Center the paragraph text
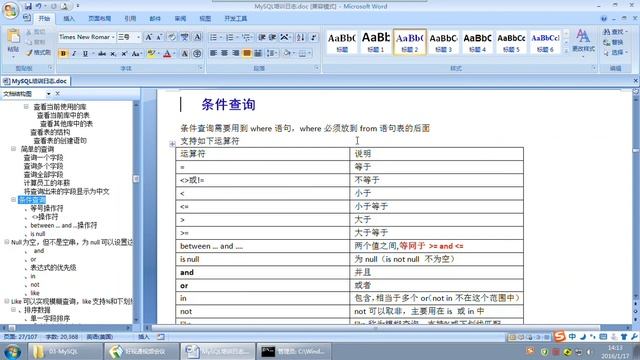 [x=224, y=53]
